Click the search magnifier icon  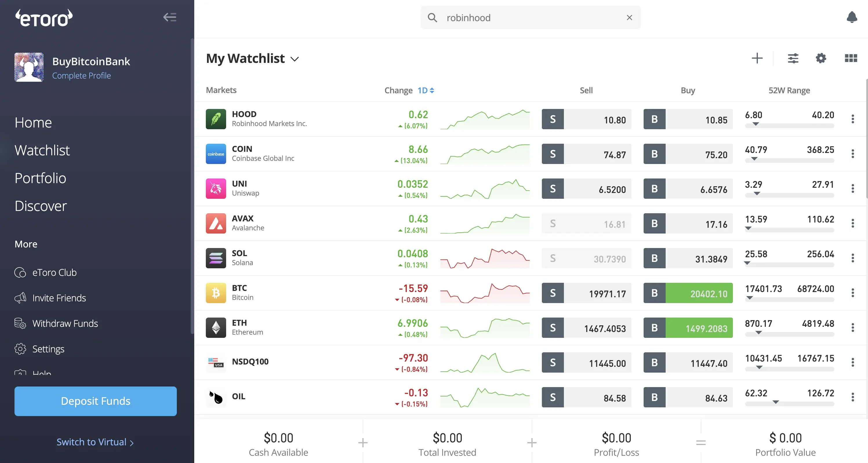coord(432,17)
